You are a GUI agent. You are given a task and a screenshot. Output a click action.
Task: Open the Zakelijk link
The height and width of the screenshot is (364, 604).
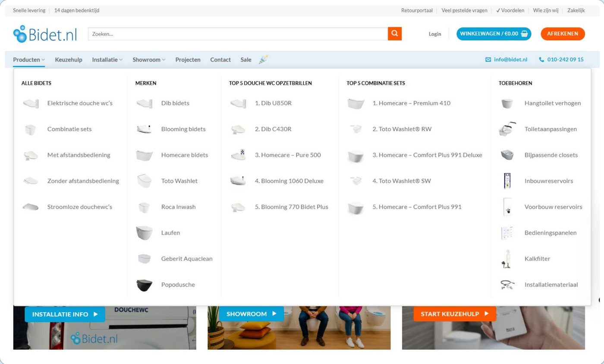(576, 10)
